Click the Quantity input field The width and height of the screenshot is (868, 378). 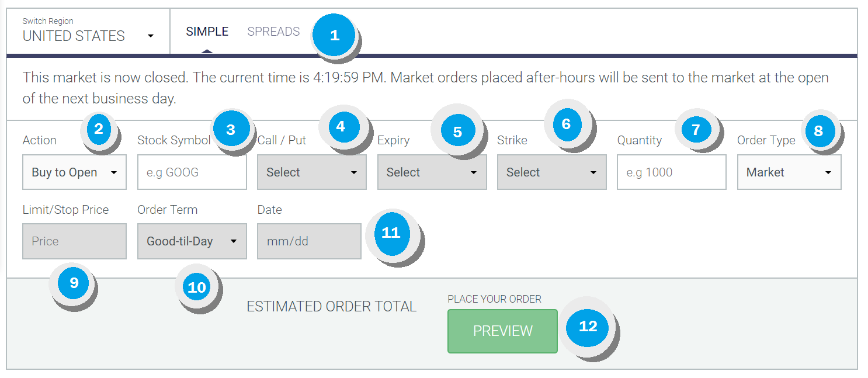(x=672, y=172)
